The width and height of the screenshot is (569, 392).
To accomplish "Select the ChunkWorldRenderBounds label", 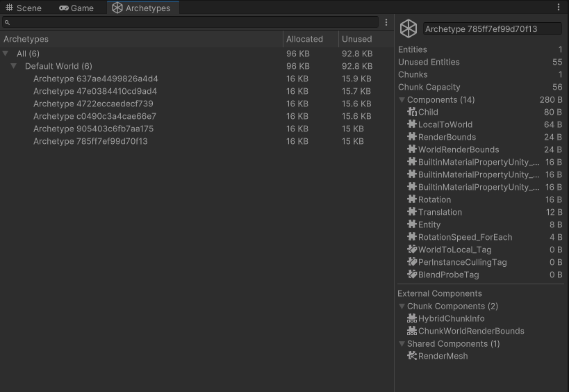I will pos(471,331).
